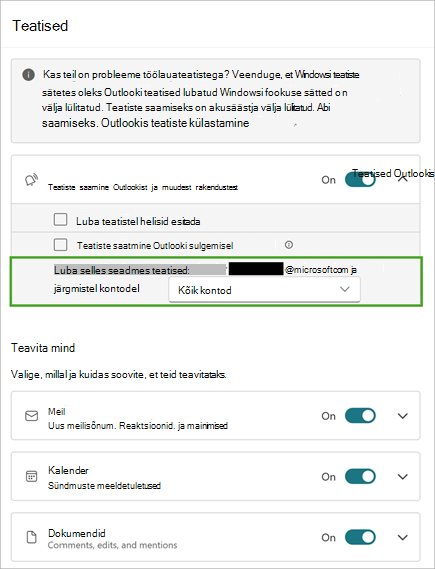Click the Meil envelope icon
Image resolution: width=435 pixels, height=569 pixels.
[32, 416]
